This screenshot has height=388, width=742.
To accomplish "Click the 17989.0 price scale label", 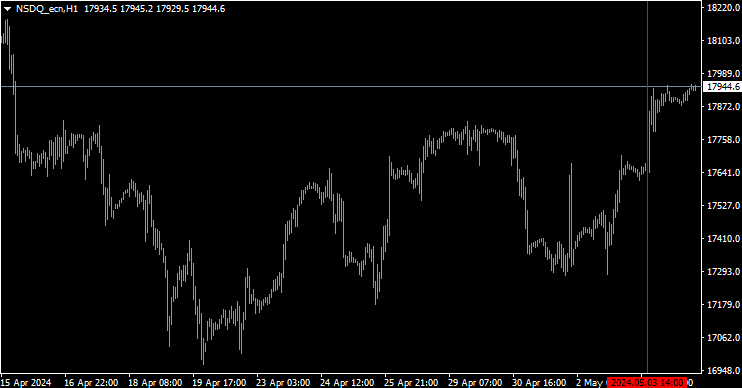I will coord(724,73).
